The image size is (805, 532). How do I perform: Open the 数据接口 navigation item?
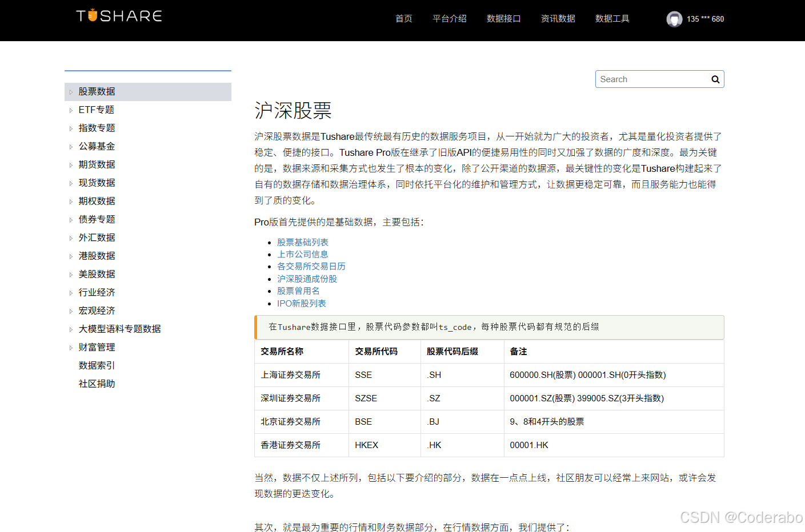click(x=503, y=18)
